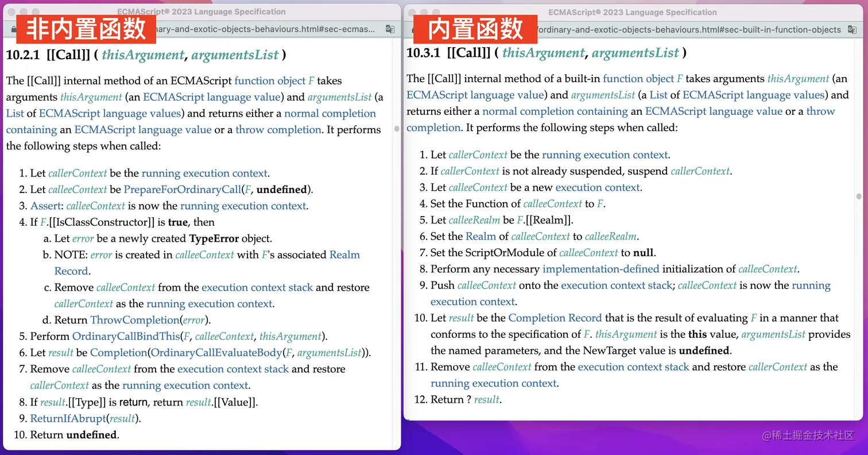The image size is (868, 455).
Task: Open 'throw completion' link in right window
Action: 621,119
